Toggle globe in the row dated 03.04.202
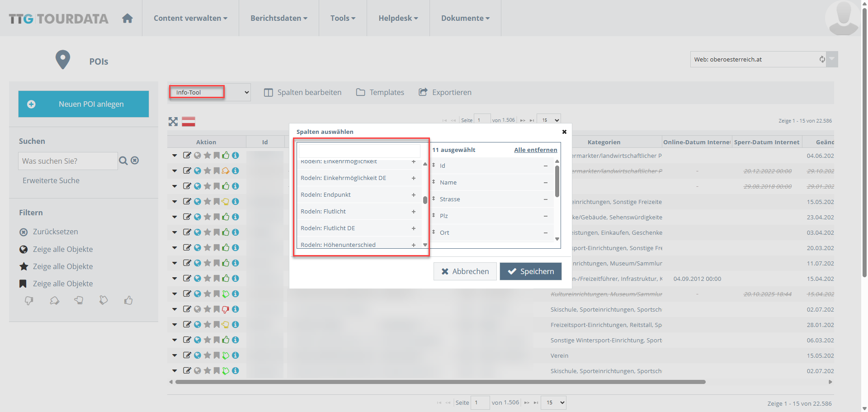Screen dimensions: 868x412 [198, 232]
